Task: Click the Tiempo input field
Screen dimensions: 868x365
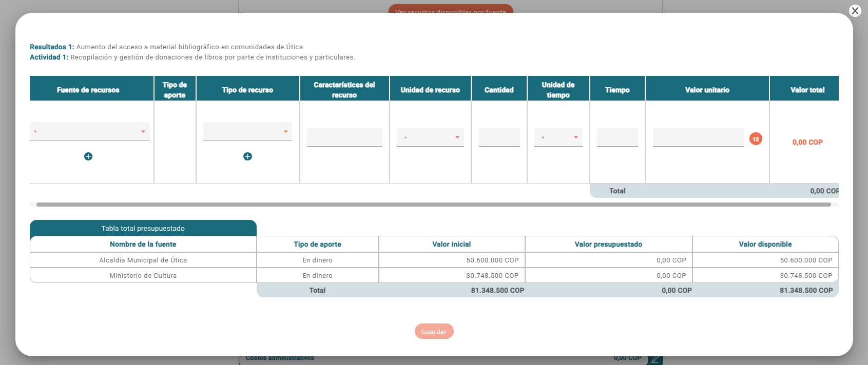Action: [617, 137]
